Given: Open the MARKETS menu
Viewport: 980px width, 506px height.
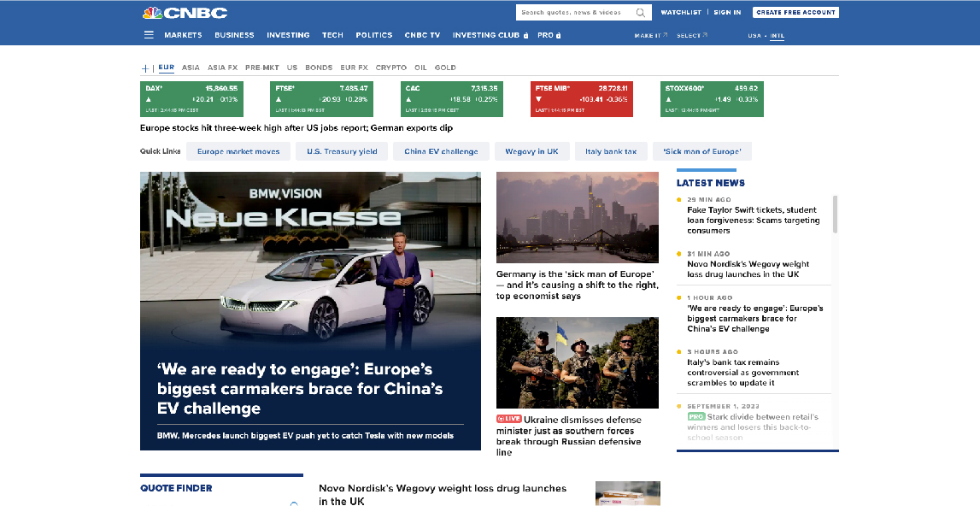Looking at the screenshot, I should tap(184, 35).
